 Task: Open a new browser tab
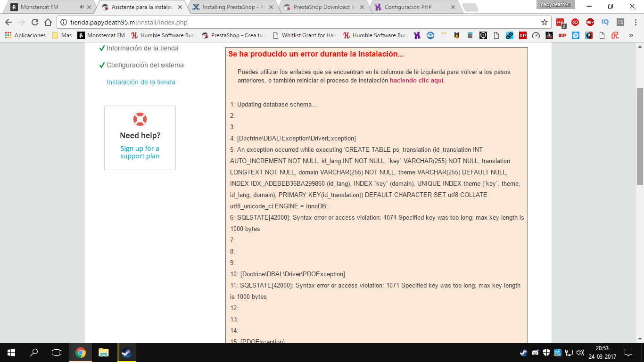click(x=470, y=7)
